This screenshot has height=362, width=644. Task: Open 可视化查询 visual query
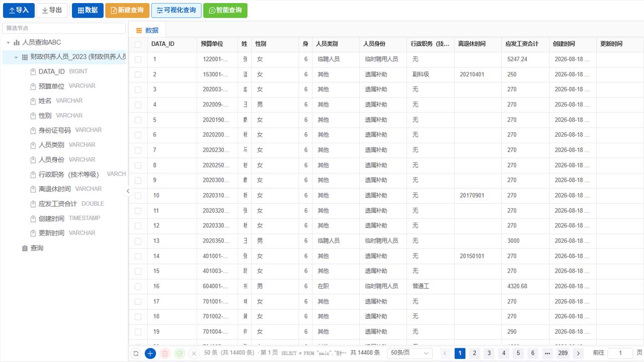[176, 10]
